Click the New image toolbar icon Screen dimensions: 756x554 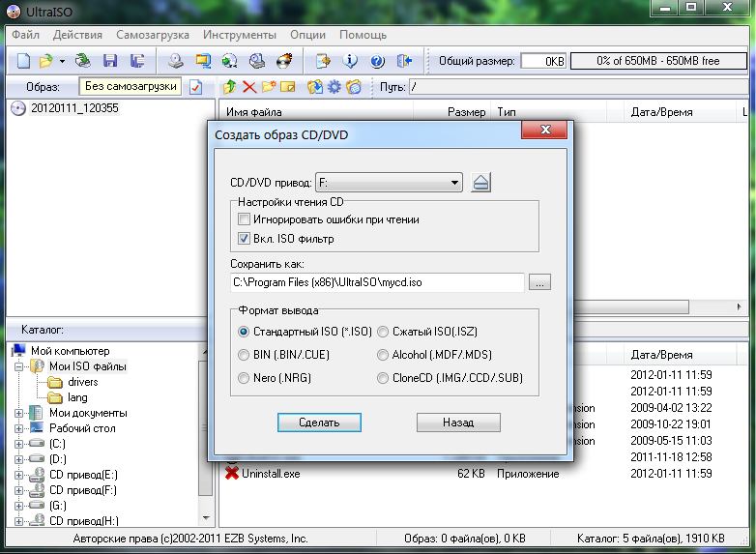[23, 61]
